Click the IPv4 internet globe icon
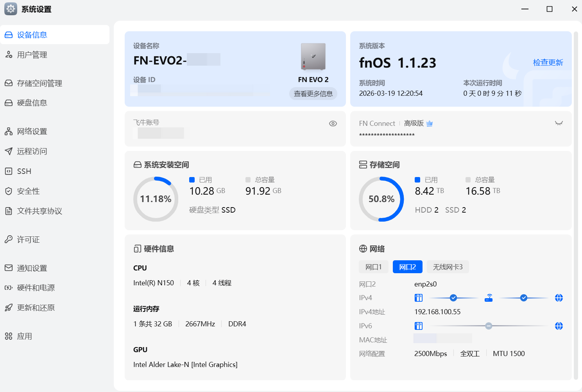Screen dimensions: 582x392 click(x=559, y=298)
